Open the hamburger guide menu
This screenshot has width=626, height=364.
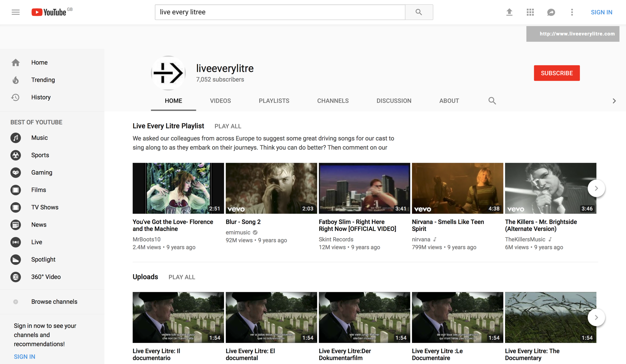(16, 12)
